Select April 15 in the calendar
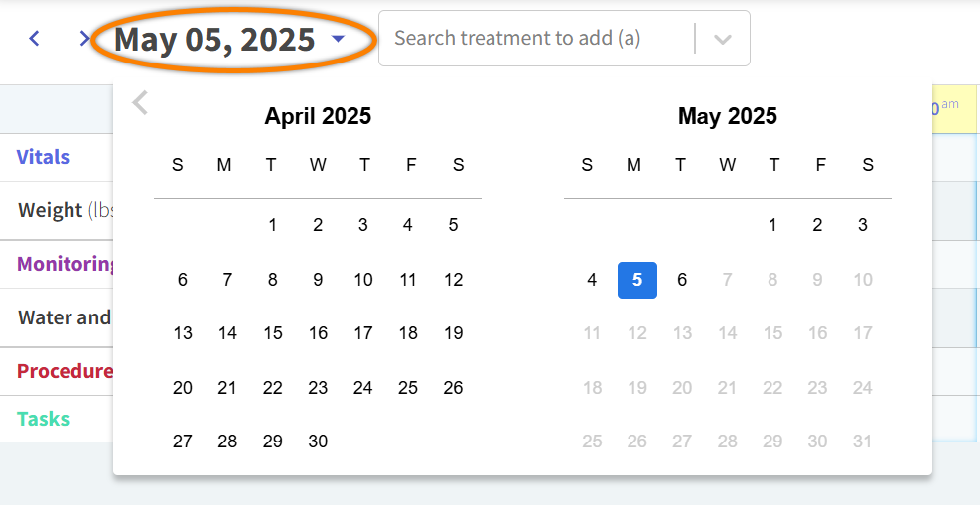The image size is (980, 505). pyautogui.click(x=273, y=333)
